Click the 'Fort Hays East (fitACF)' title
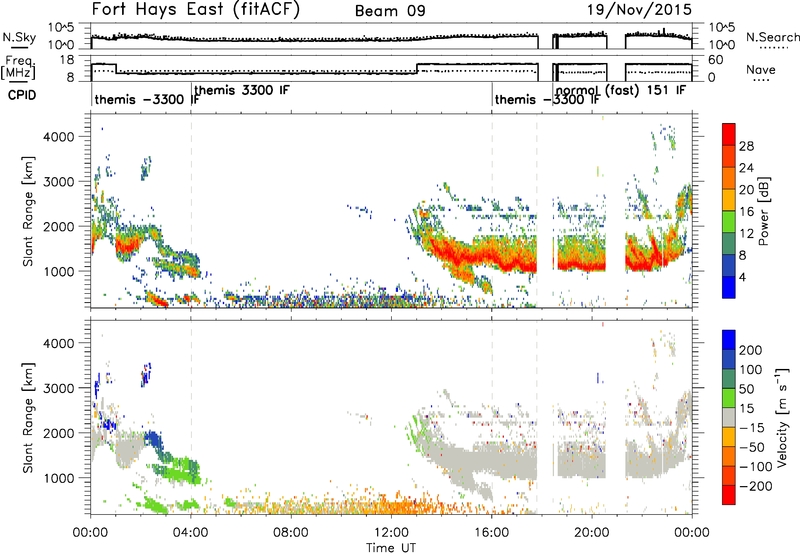The width and height of the screenshot is (800, 554). (x=195, y=9)
